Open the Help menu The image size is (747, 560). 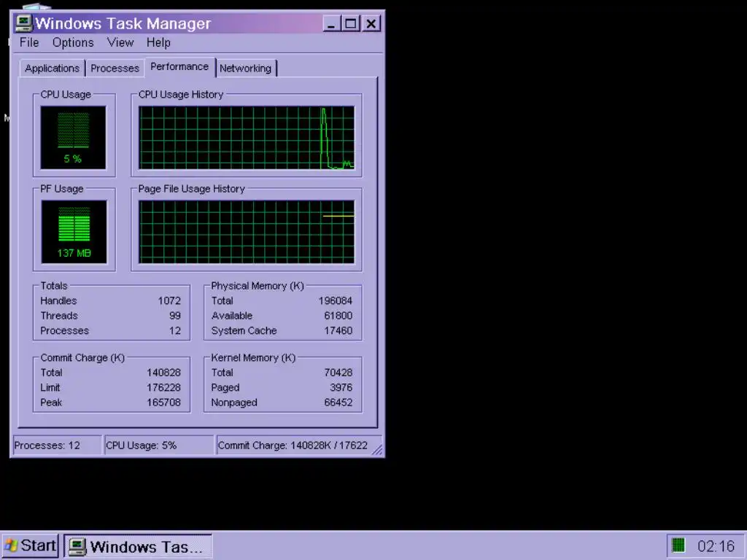tap(158, 42)
